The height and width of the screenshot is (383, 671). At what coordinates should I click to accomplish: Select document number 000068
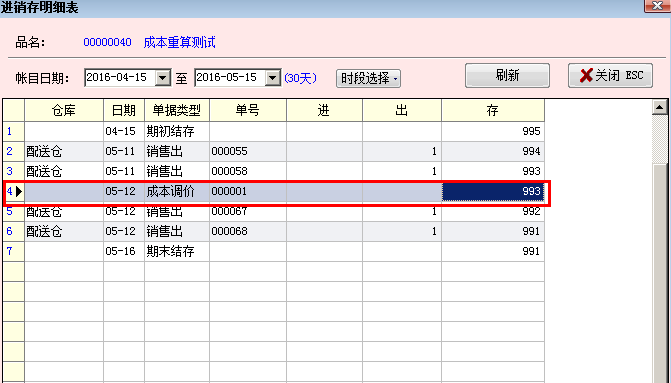coord(248,232)
